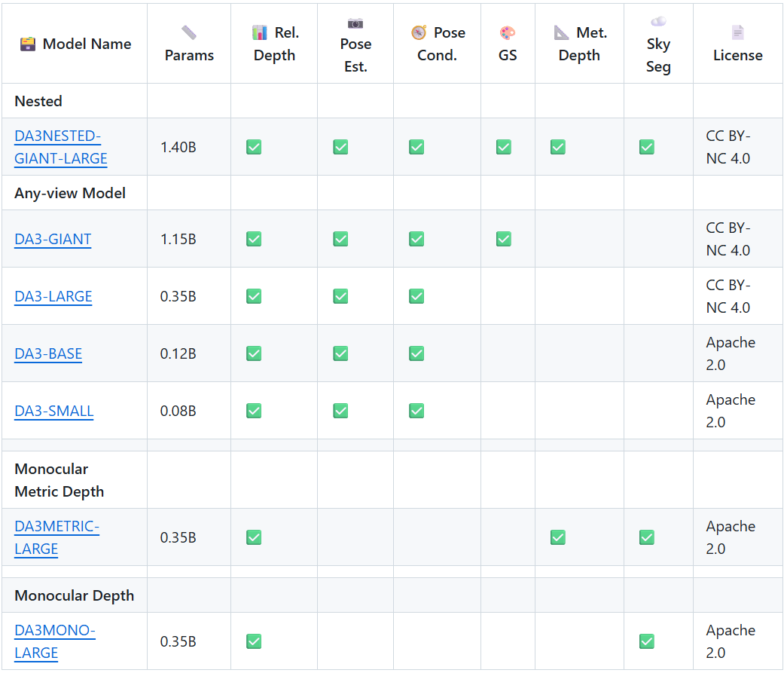The width and height of the screenshot is (784, 673).
Task: Click the camera icon above Pose Est.
Action: coord(355,23)
